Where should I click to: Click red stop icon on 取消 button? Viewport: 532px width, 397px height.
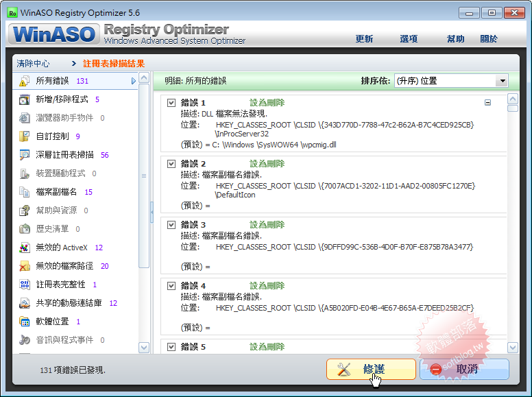click(435, 370)
